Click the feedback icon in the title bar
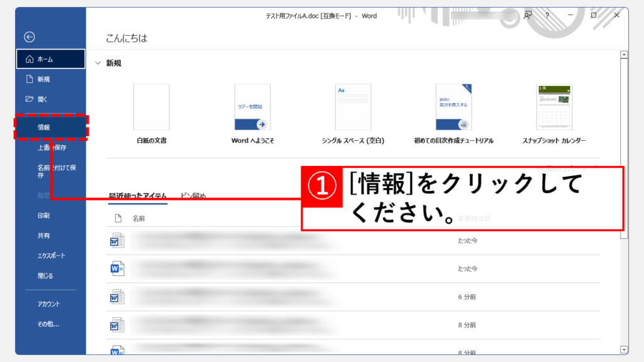 [528, 16]
